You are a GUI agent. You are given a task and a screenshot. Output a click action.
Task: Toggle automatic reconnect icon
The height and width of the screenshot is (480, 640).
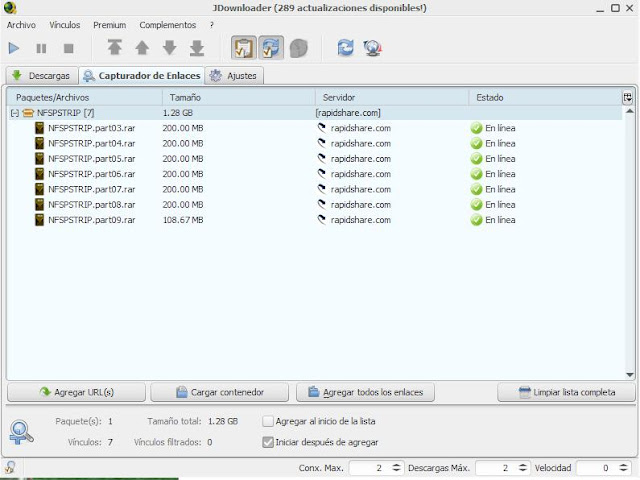pos(271,48)
